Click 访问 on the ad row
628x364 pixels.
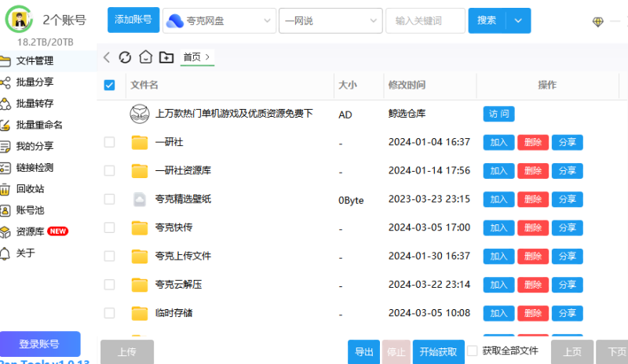pyautogui.click(x=498, y=114)
